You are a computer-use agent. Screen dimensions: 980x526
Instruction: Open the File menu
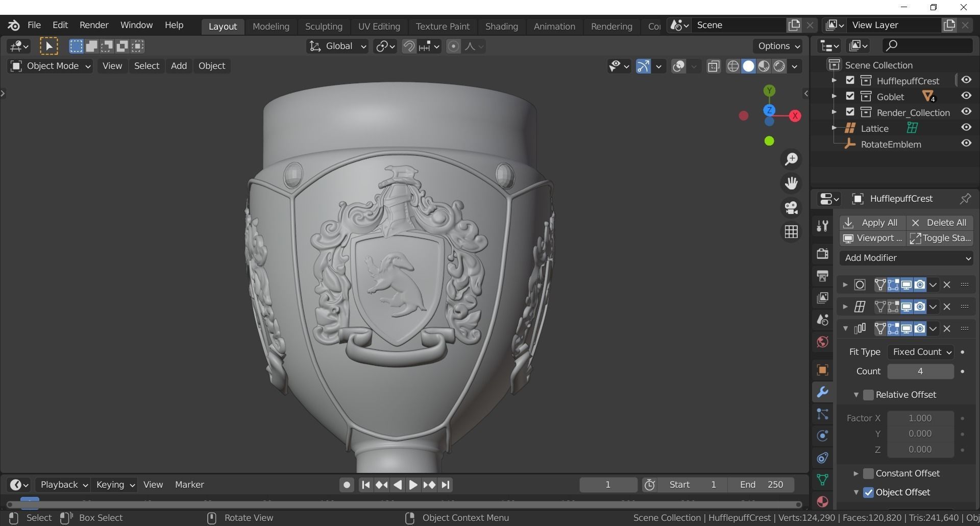(34, 25)
